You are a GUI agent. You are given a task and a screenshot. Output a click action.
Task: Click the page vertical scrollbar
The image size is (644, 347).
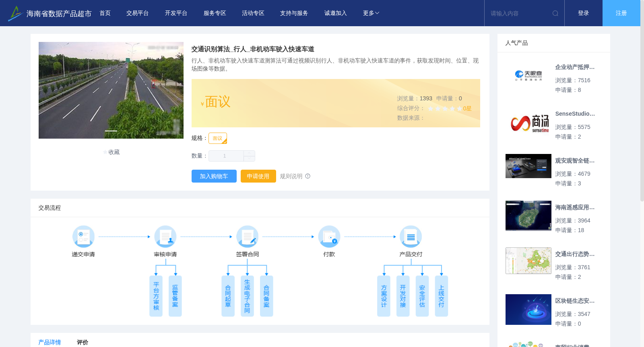(642, 101)
